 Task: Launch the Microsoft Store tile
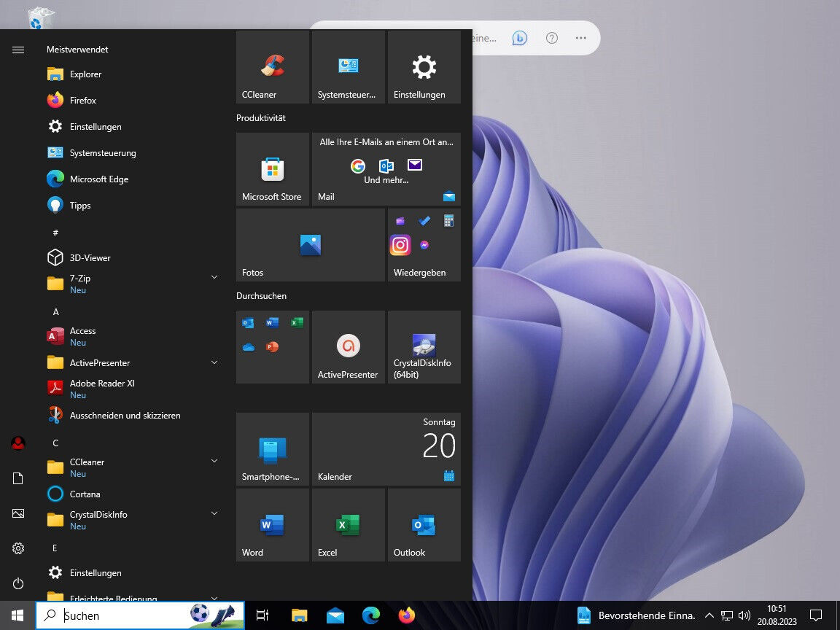point(273,169)
